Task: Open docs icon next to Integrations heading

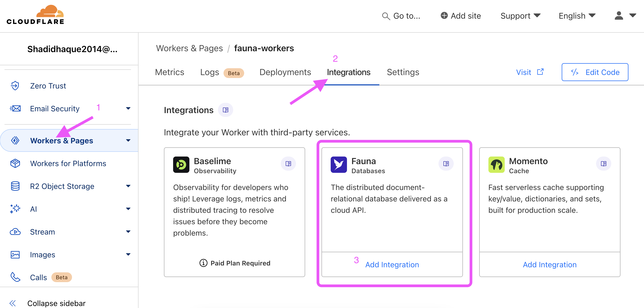Action: [x=226, y=110]
